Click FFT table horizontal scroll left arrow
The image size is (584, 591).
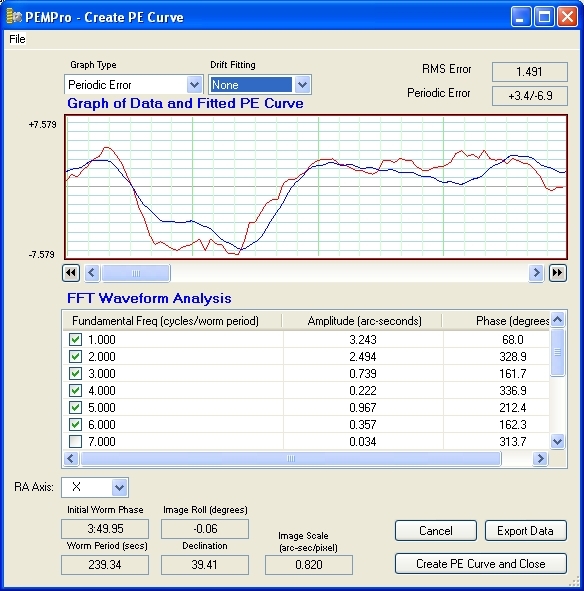71,458
